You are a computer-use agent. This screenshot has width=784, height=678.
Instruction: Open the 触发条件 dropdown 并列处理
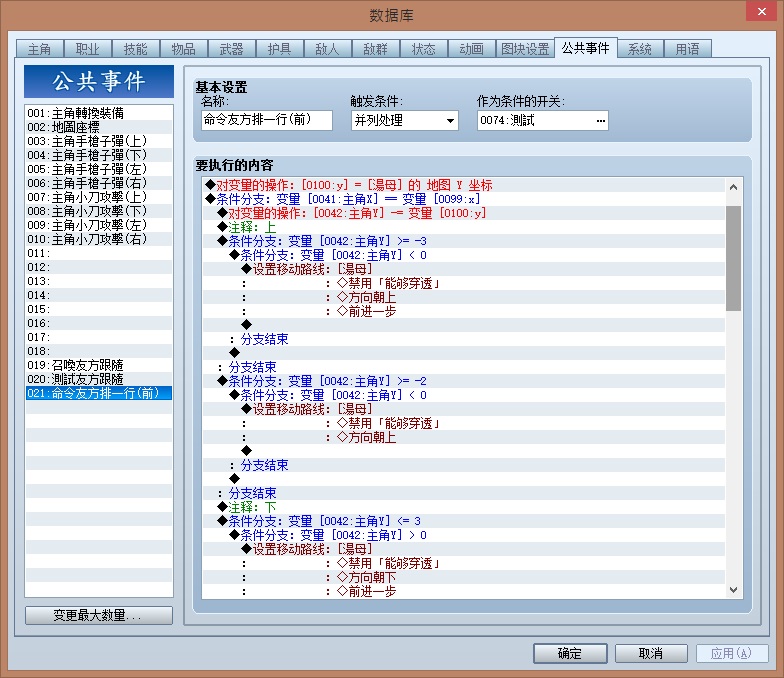pos(404,120)
